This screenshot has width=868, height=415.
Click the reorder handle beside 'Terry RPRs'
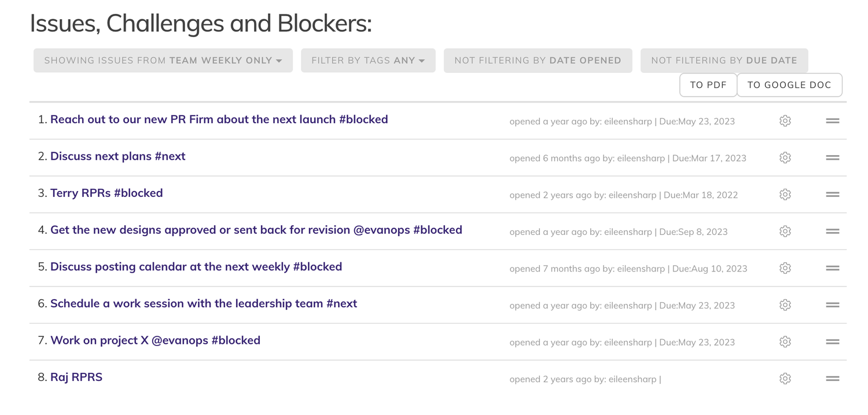coord(832,194)
